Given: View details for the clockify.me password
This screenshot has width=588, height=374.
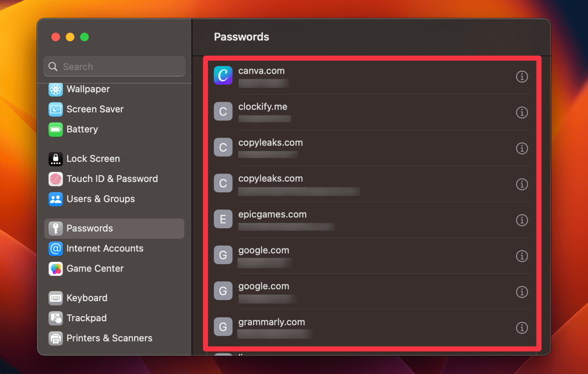Looking at the screenshot, I should point(522,112).
